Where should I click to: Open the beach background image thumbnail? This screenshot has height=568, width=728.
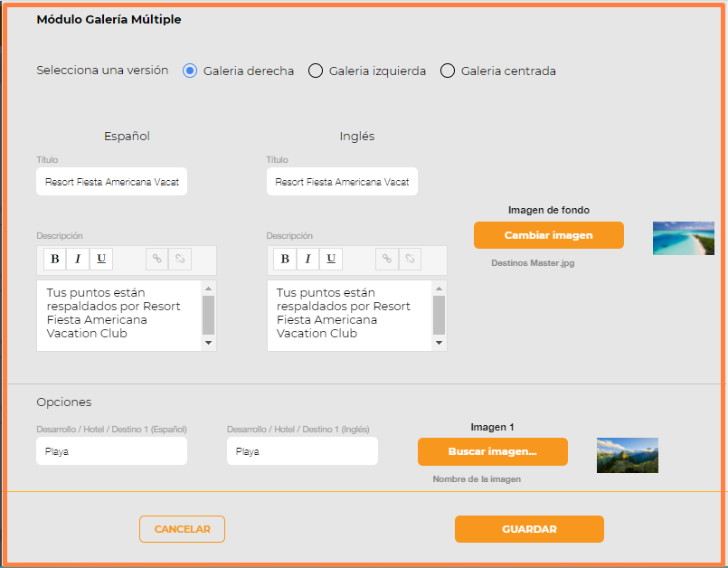point(684,238)
